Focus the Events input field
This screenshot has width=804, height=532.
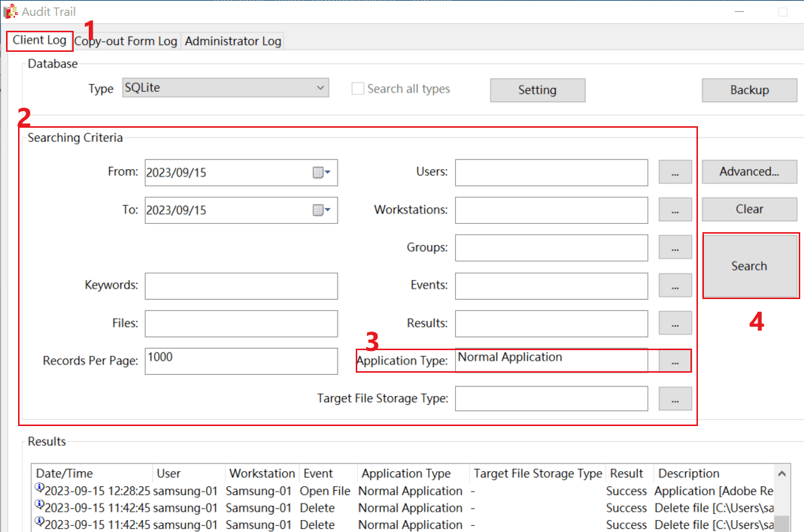[x=551, y=286]
